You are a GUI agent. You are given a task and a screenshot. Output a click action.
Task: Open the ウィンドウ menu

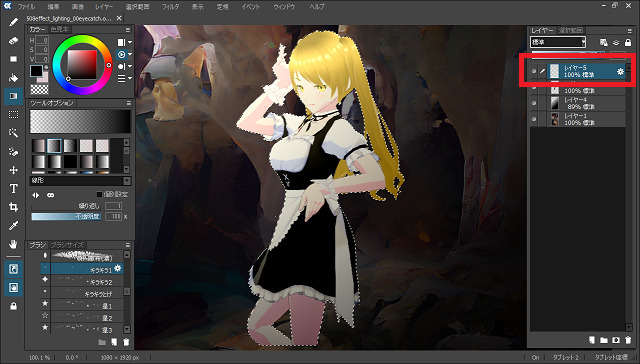(x=284, y=7)
